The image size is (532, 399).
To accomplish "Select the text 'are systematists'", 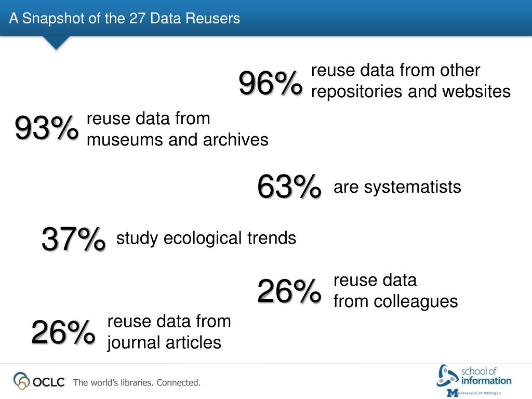I will 397,187.
